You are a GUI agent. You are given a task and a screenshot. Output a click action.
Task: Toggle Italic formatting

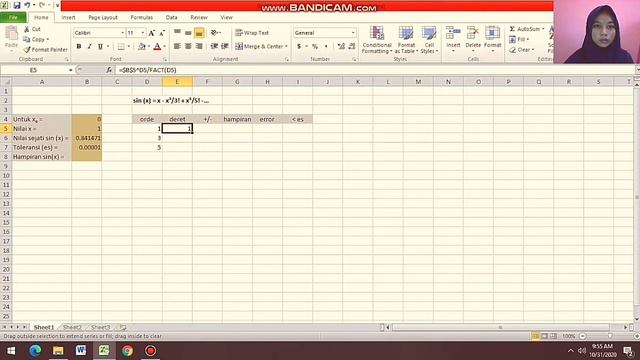click(89, 47)
